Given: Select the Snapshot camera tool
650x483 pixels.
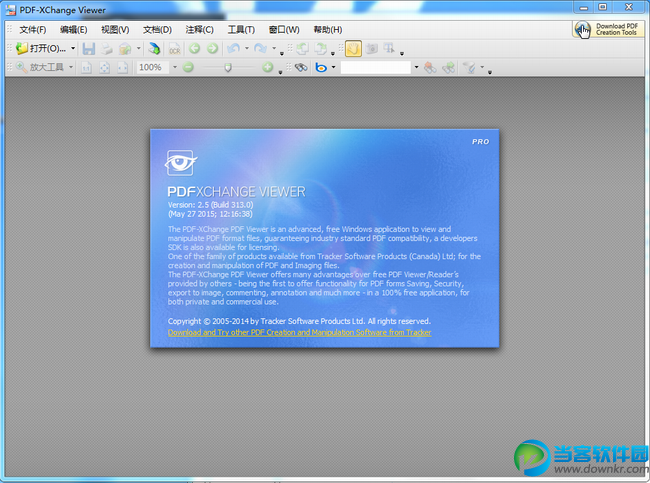Looking at the screenshot, I should coord(372,49).
